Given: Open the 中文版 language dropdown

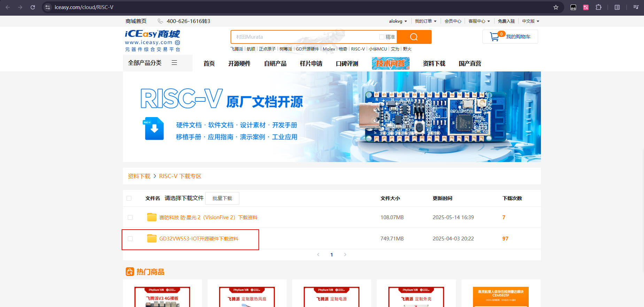Looking at the screenshot, I should [530, 21].
